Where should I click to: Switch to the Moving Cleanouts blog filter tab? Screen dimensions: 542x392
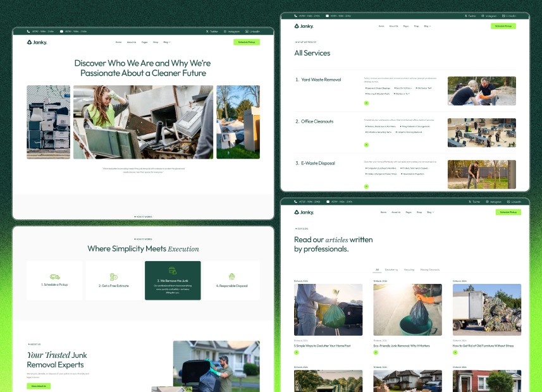[x=429, y=269]
